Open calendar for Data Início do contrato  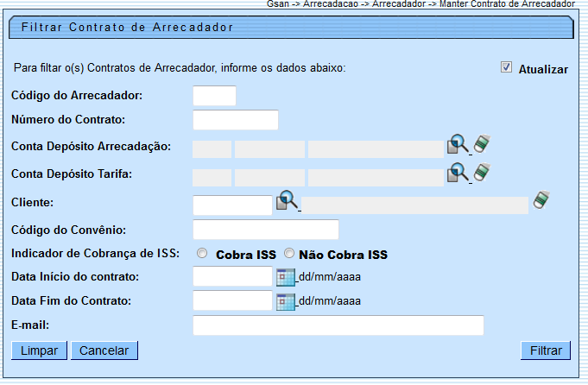pyautogui.click(x=286, y=277)
